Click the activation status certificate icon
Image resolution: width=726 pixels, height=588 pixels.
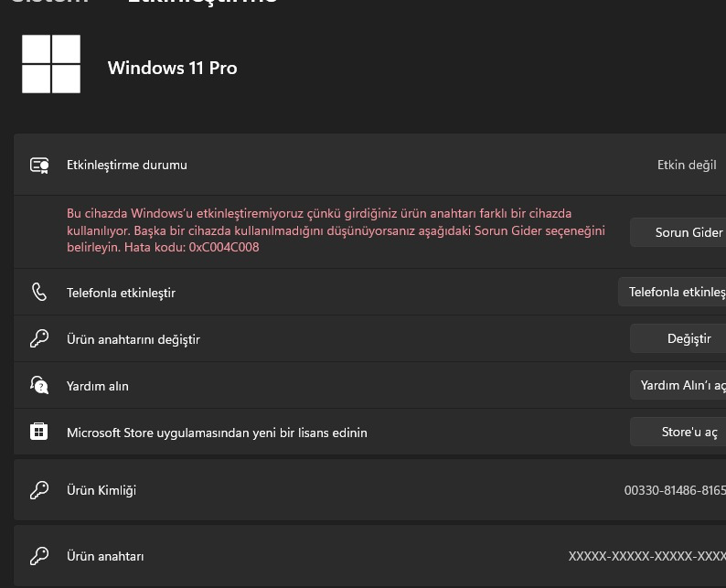(39, 166)
